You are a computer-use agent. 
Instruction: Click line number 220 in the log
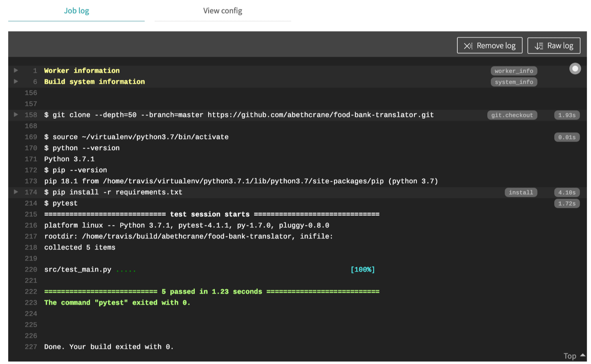[x=31, y=270]
